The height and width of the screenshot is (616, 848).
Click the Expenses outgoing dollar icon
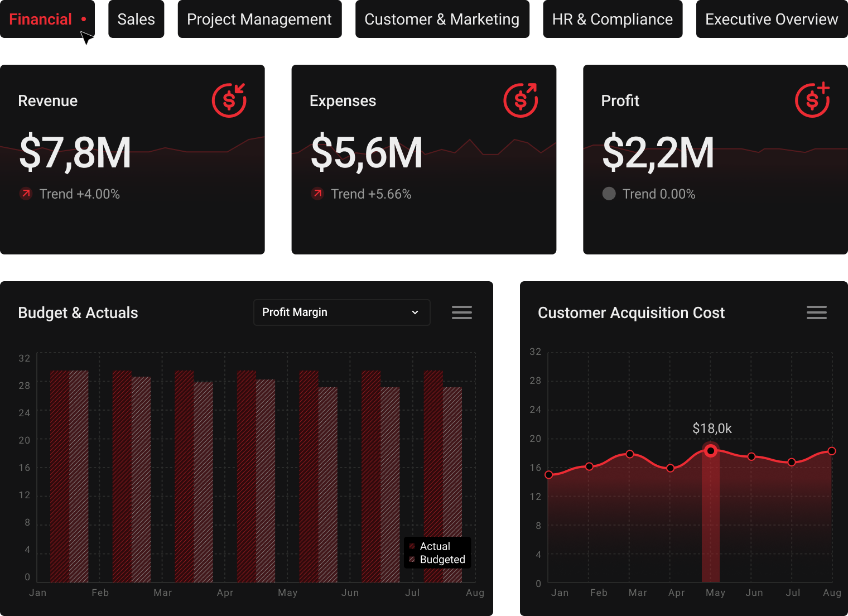tap(521, 100)
